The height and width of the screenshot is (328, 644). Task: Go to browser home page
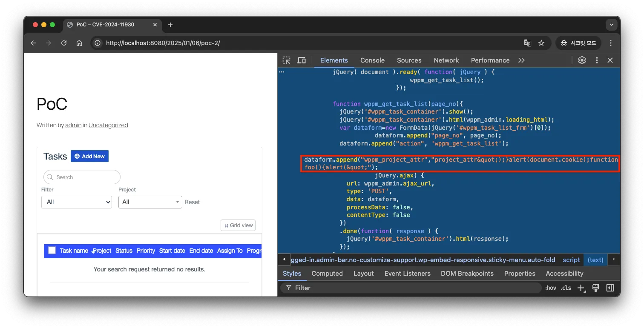[x=79, y=43]
